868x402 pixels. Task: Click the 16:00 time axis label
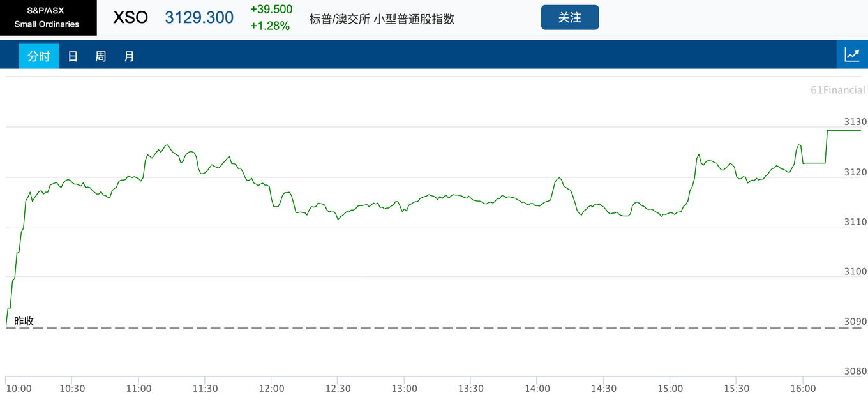[803, 389]
